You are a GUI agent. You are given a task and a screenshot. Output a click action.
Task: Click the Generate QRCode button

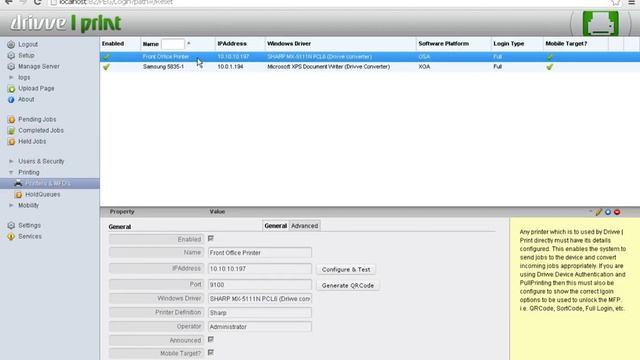click(348, 286)
